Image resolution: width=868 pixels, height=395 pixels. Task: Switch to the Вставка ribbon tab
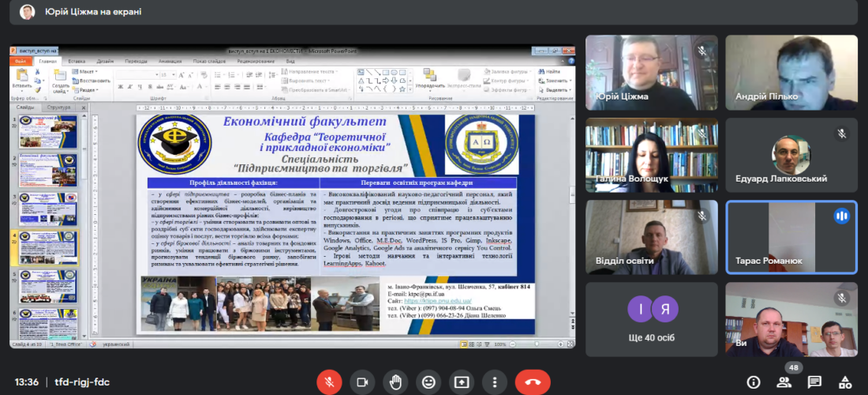(x=77, y=61)
